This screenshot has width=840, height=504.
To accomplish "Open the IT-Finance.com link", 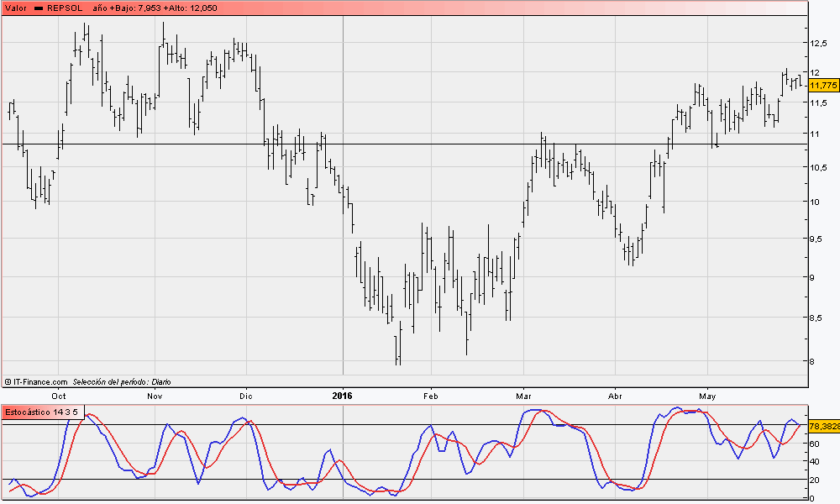I will coord(39,381).
